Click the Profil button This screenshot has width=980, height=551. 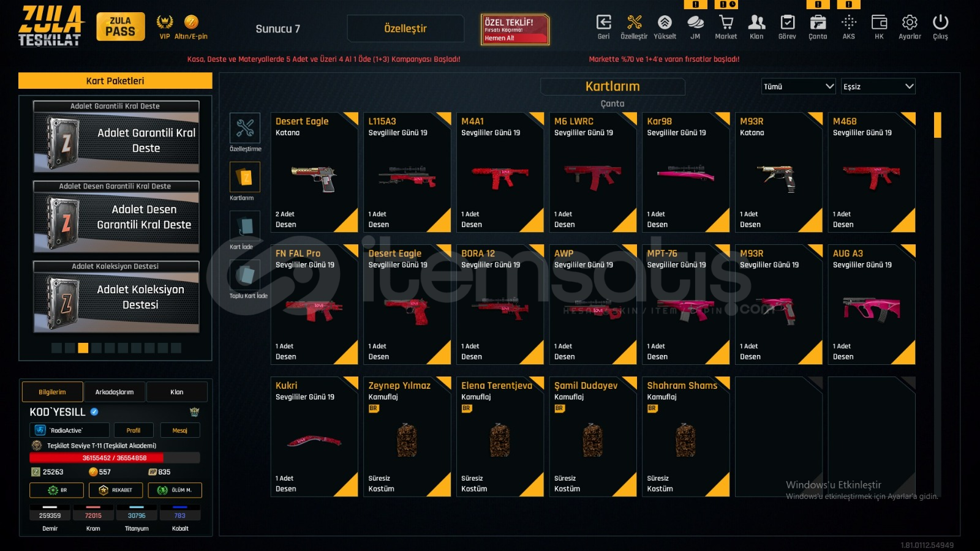point(134,430)
